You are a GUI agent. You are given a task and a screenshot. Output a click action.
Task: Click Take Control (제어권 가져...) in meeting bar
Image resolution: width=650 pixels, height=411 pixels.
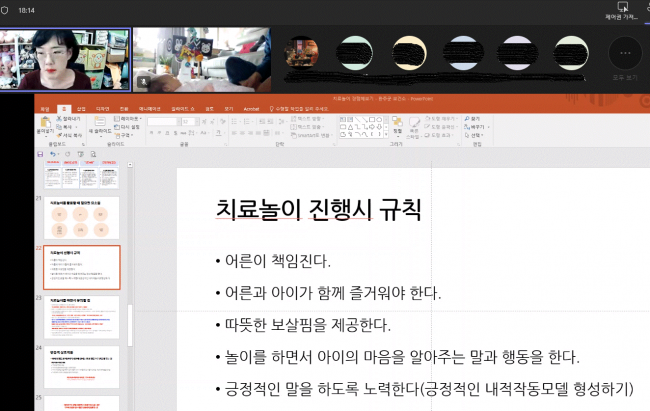622,11
